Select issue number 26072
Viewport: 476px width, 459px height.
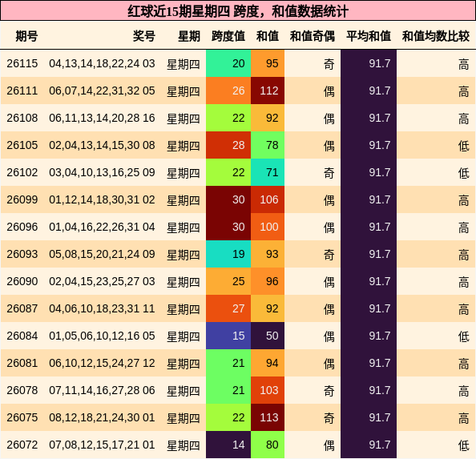[x=22, y=445]
